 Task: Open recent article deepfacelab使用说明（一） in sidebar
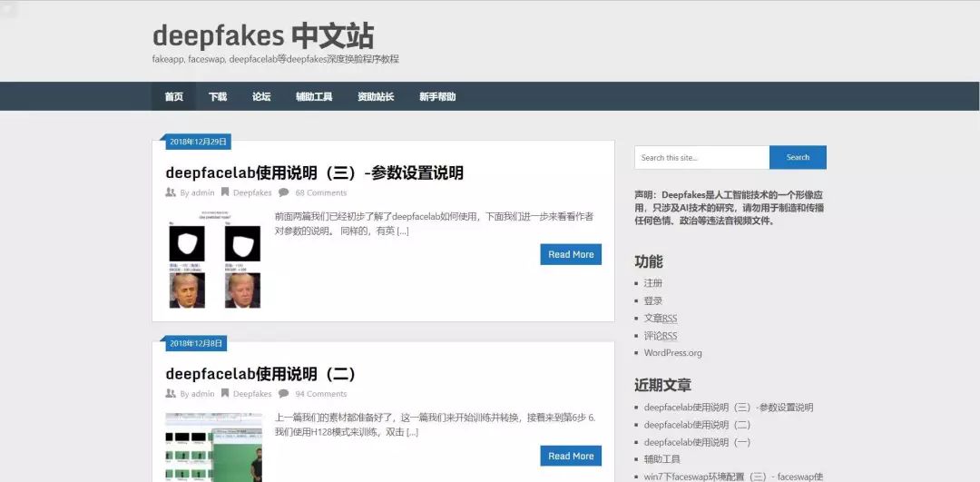(x=697, y=442)
